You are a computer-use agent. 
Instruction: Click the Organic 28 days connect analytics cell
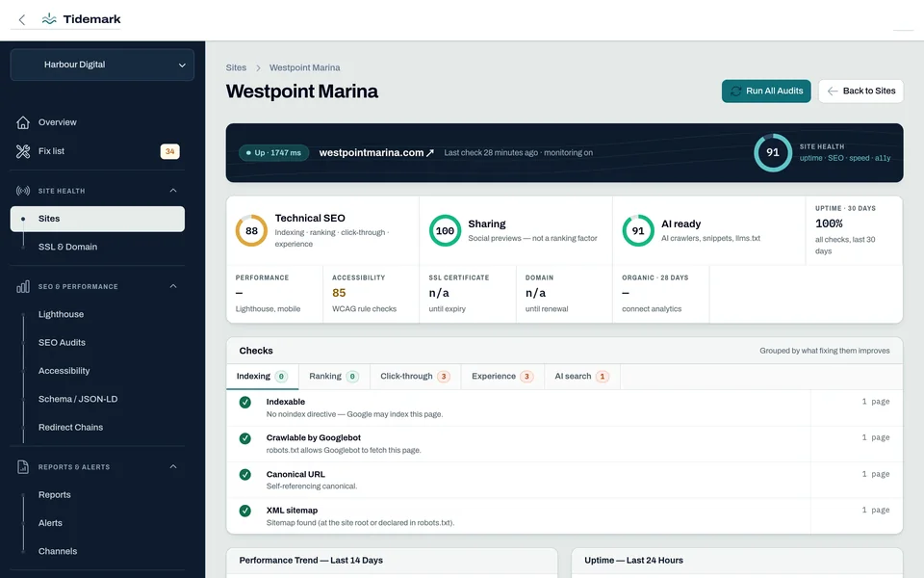tap(660, 294)
